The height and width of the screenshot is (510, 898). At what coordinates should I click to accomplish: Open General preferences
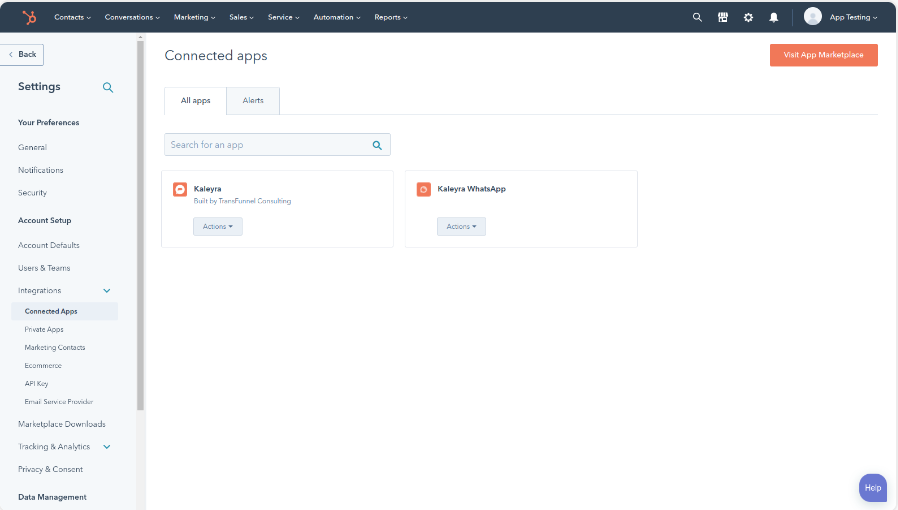(x=32, y=147)
